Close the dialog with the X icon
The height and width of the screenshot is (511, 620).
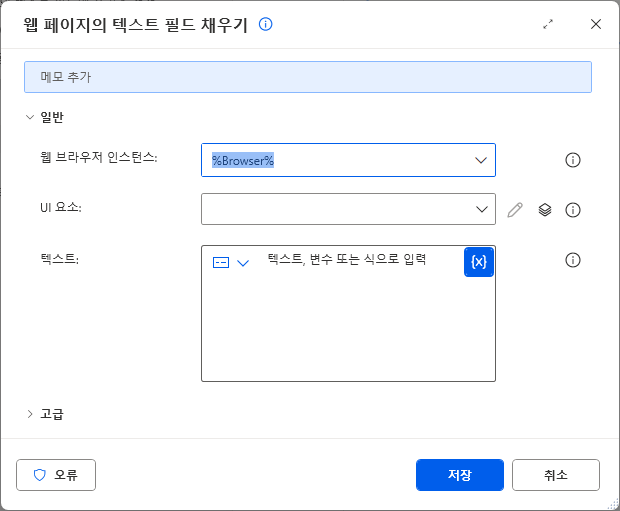[x=596, y=24]
